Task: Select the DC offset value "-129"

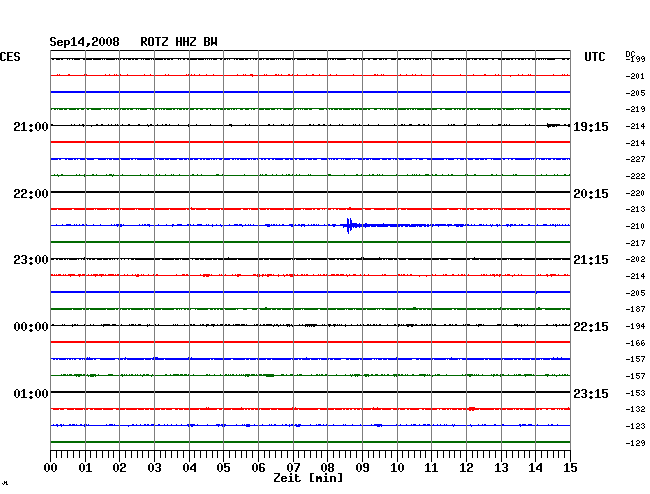Action: pyautogui.click(x=635, y=443)
